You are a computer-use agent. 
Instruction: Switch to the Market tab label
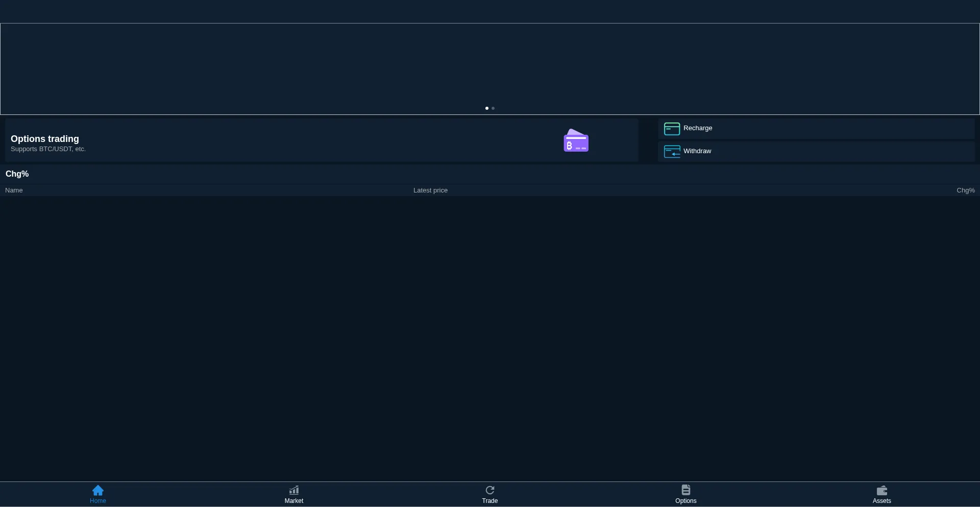pos(294,501)
